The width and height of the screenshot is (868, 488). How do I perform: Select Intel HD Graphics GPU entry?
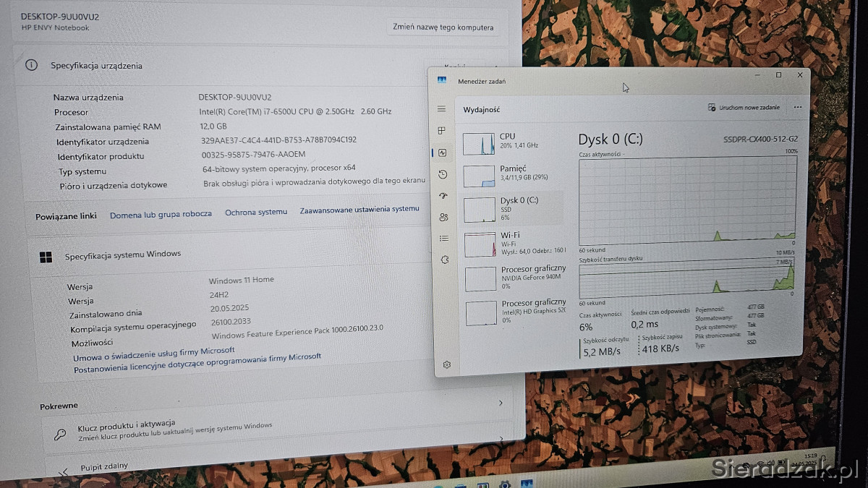coord(516,312)
